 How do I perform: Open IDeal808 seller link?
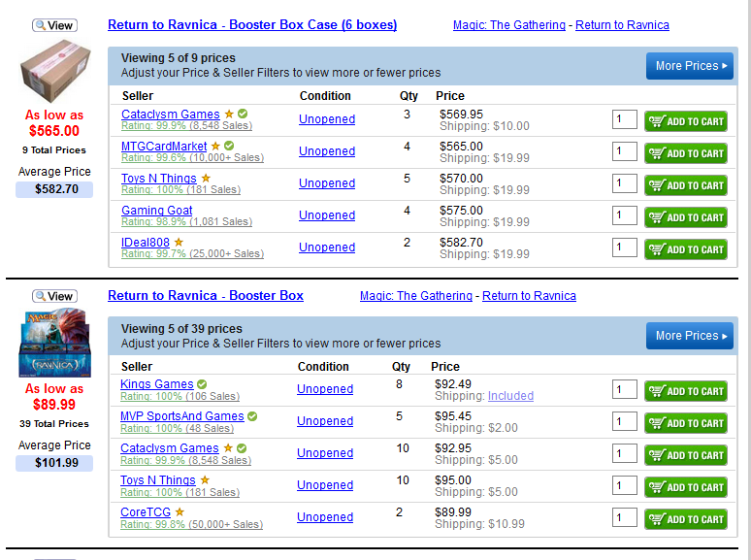point(146,243)
